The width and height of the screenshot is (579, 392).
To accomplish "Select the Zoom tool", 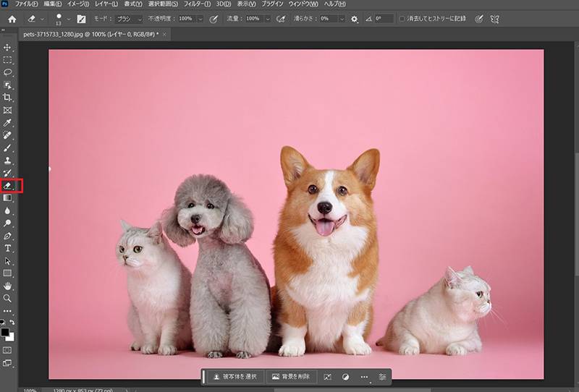I will pos(7,298).
